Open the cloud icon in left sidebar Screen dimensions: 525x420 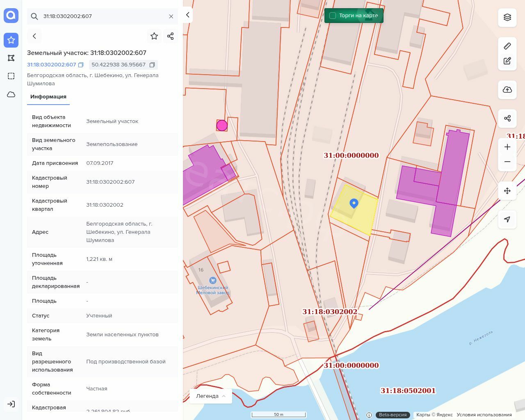click(x=11, y=94)
